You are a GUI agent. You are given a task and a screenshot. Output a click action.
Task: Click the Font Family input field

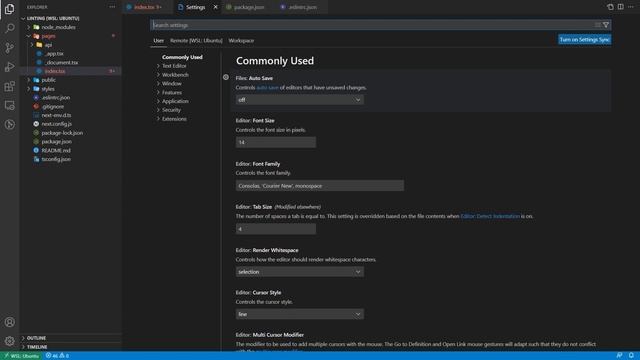320,186
